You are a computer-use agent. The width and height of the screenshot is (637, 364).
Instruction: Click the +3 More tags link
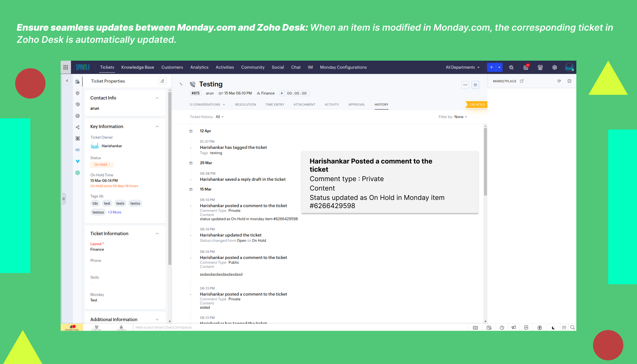coord(114,212)
